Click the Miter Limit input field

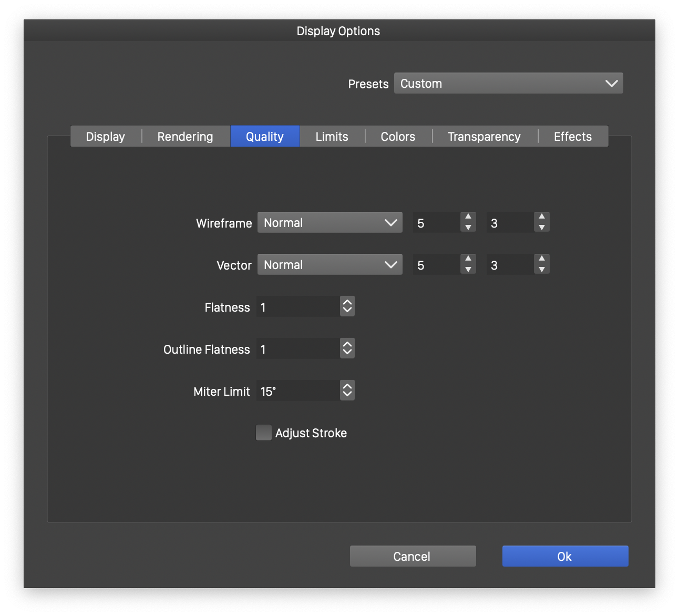click(x=297, y=391)
